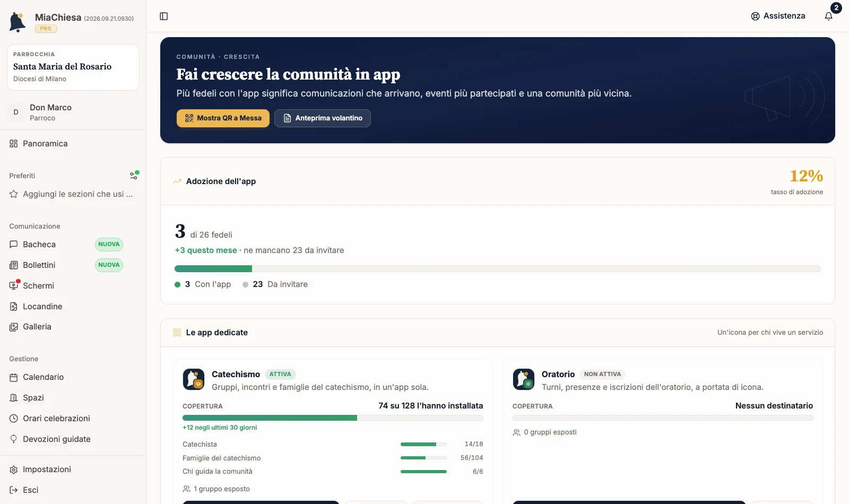849x504 pixels.
Task: Click the Bollettini newspaper icon
Action: click(14, 265)
